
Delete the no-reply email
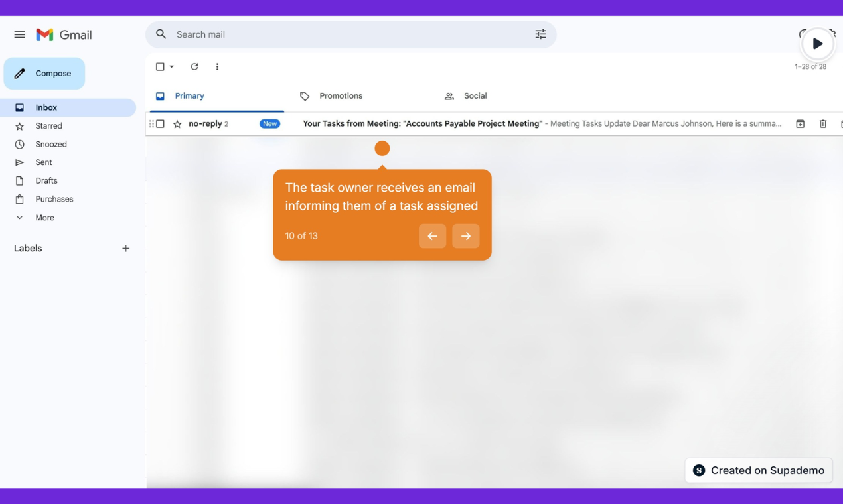click(x=823, y=123)
